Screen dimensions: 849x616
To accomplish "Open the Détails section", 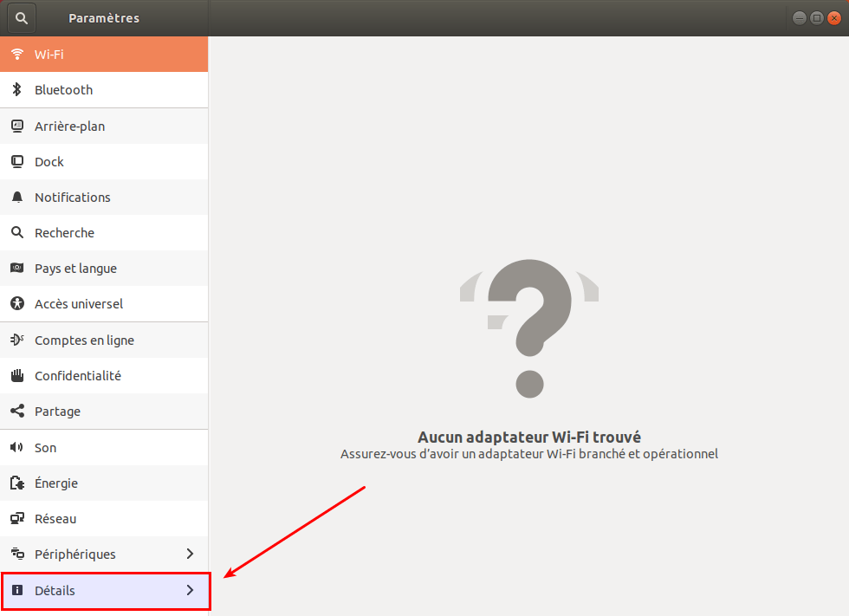I will pyautogui.click(x=55, y=591).
